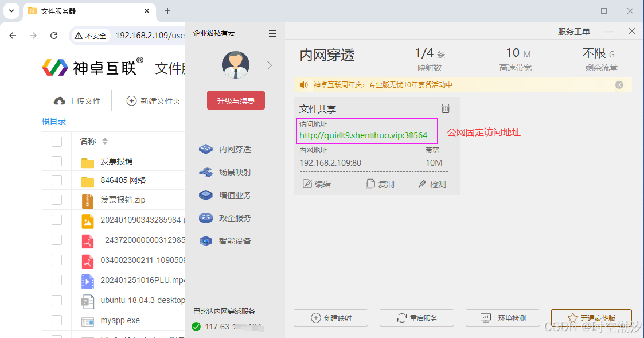Go forward in the browser
644x338 pixels.
coord(33,36)
